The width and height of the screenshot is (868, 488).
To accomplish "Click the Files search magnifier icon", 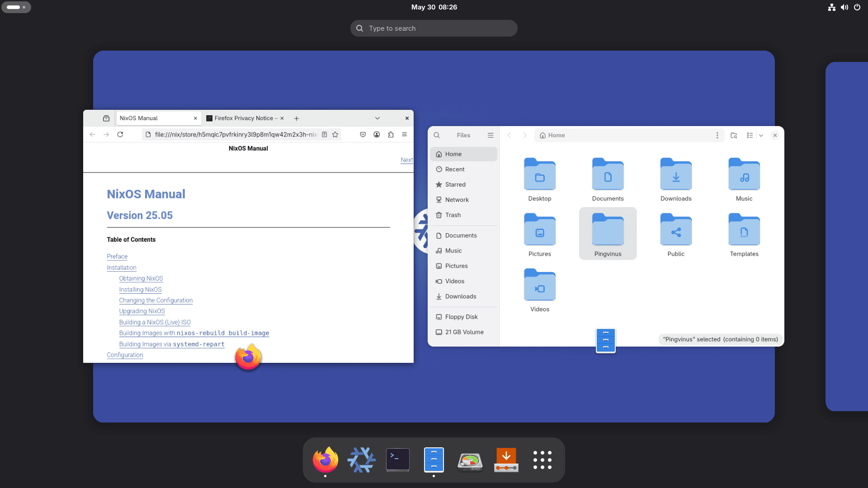I will click(x=437, y=135).
